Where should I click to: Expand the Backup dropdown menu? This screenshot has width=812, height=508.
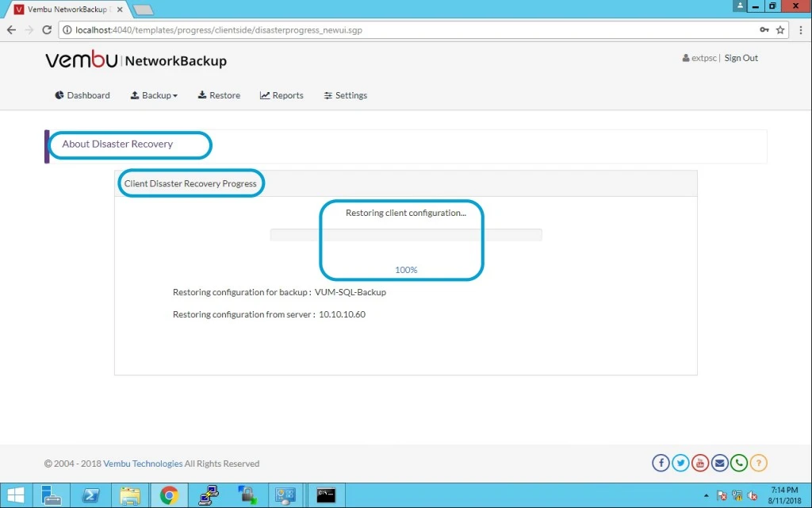point(154,95)
